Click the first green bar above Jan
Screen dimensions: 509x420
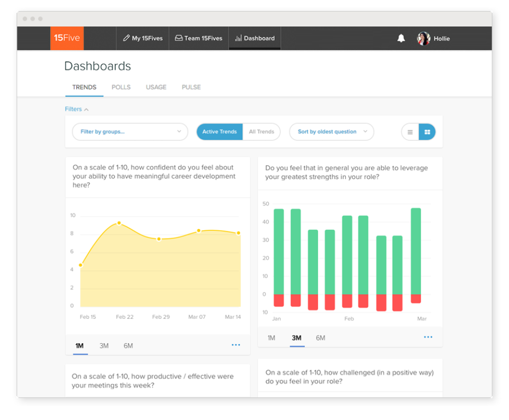coord(279,252)
